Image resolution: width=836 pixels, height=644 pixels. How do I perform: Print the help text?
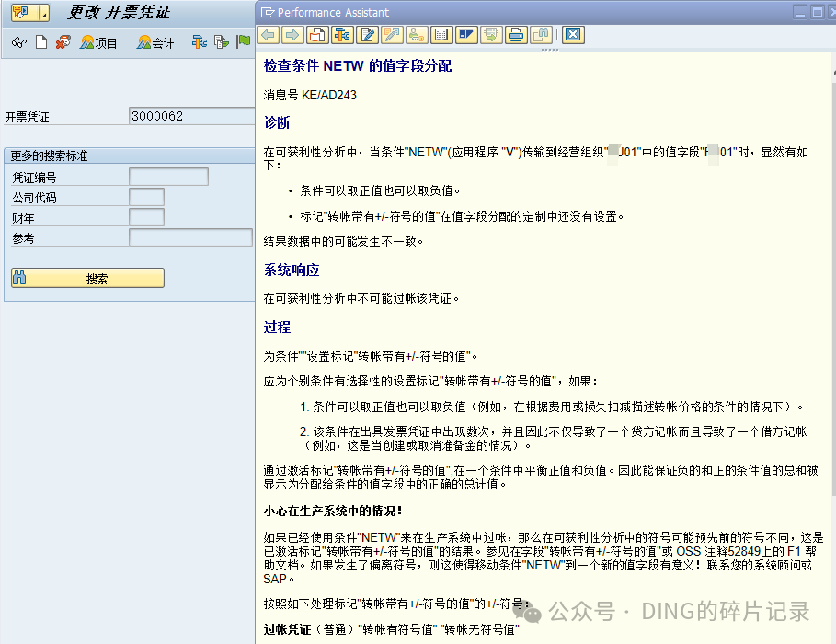coord(516,35)
